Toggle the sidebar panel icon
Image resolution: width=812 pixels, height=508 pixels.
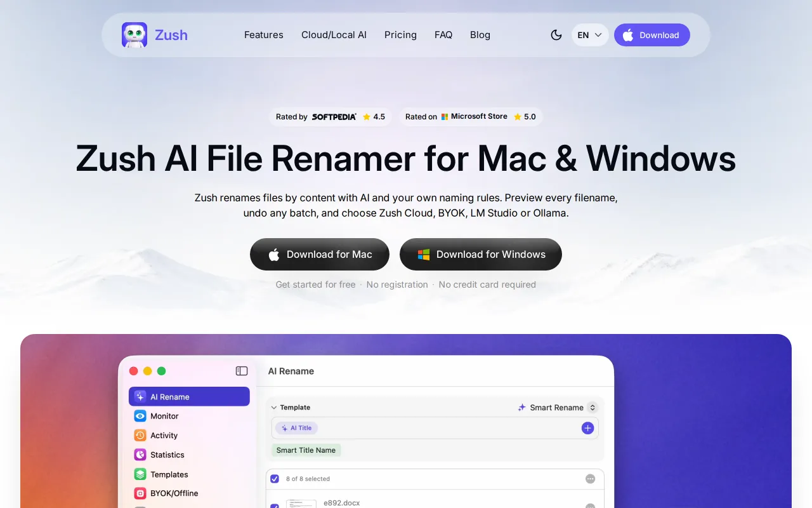[x=241, y=371]
